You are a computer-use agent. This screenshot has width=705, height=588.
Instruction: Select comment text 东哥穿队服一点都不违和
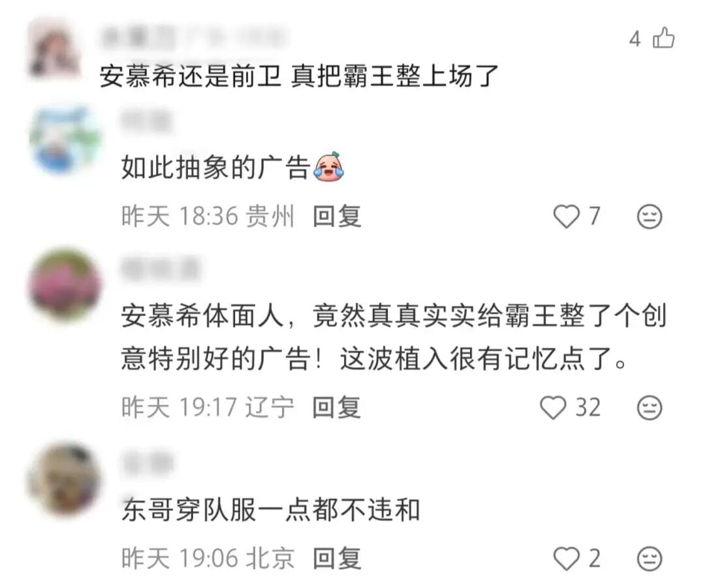(271, 510)
